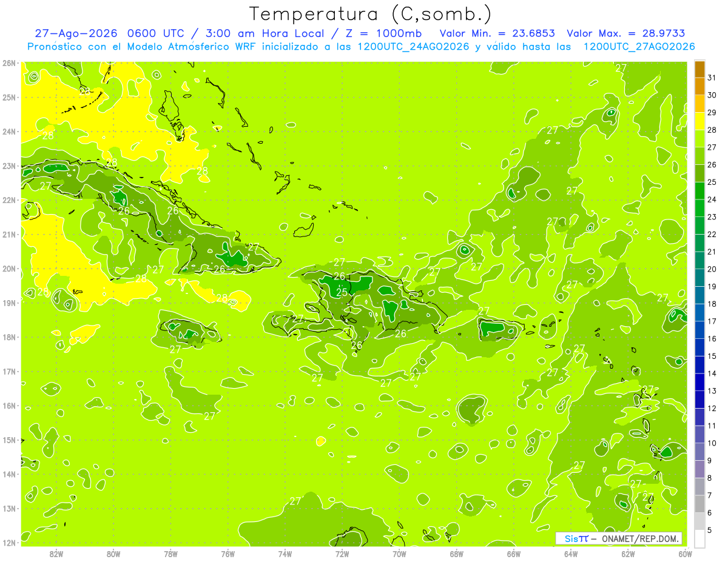Click the '64W' longitude axis label
The height and width of the screenshot is (562, 728).
coord(571,554)
